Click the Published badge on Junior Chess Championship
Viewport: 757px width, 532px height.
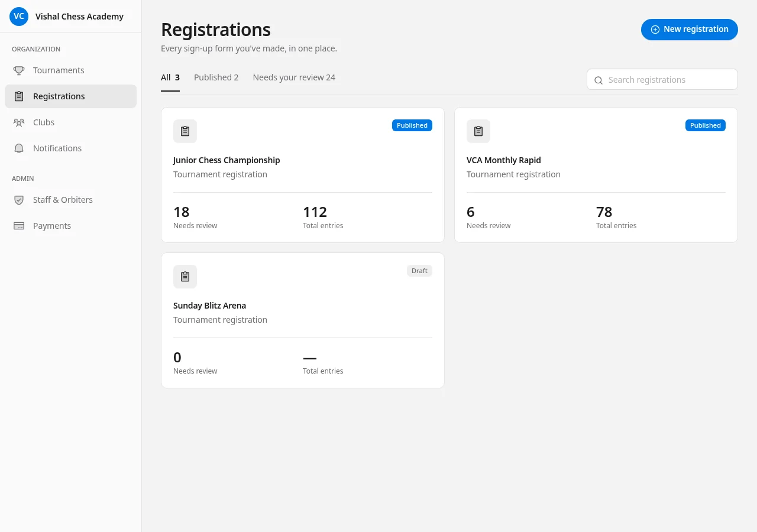click(x=412, y=125)
